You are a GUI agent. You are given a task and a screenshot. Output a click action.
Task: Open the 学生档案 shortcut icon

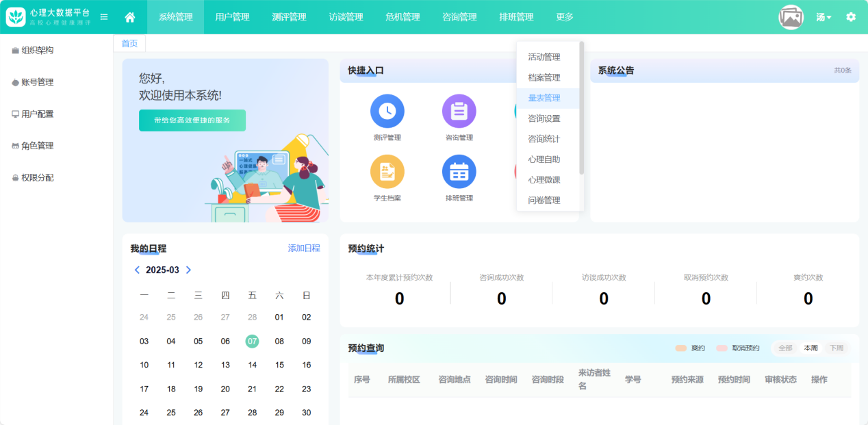coord(387,171)
